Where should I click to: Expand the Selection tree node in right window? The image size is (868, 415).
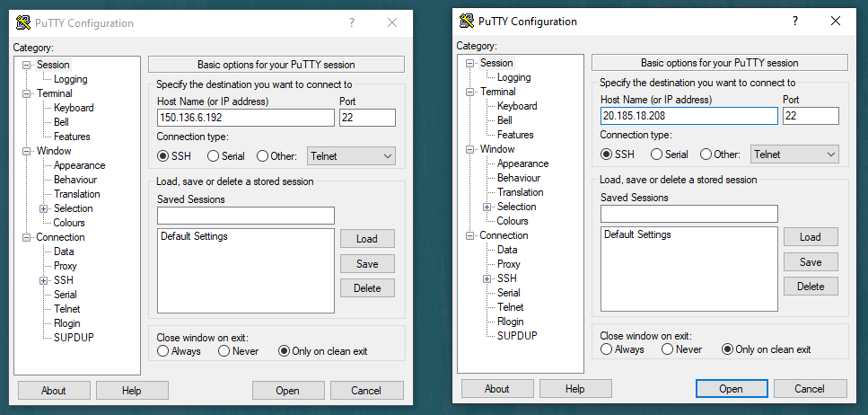click(487, 207)
